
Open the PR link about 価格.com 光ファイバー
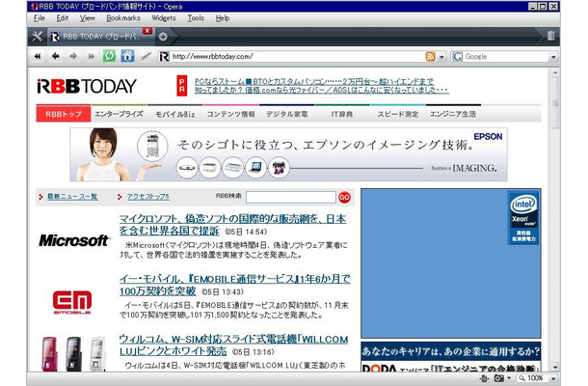(321, 90)
